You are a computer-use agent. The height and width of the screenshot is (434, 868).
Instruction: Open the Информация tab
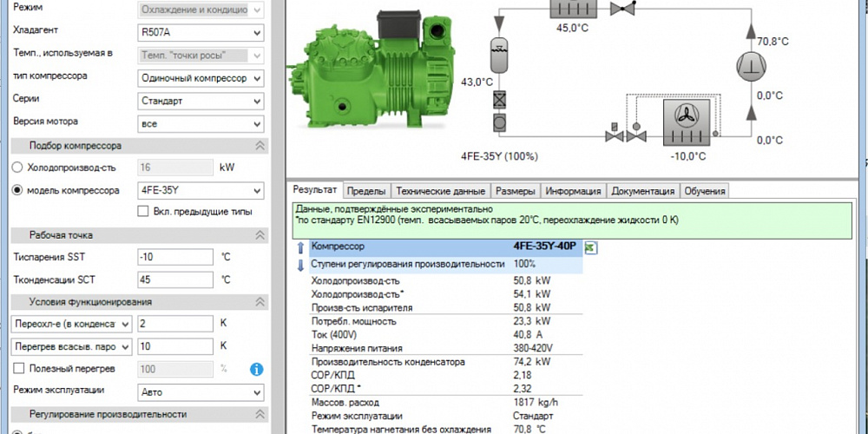[573, 191]
